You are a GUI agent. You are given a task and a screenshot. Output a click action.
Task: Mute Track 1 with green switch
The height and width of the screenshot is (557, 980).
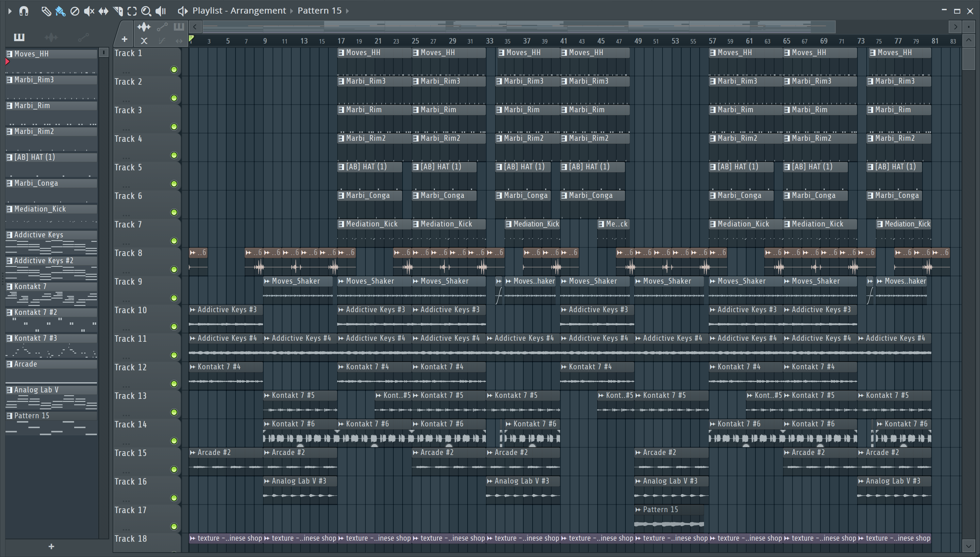174,70
